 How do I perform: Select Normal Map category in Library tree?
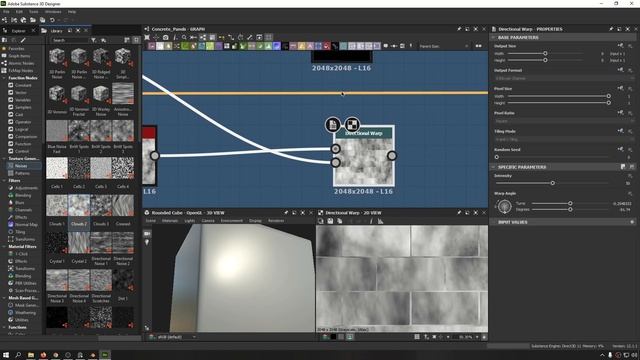[x=26, y=224]
